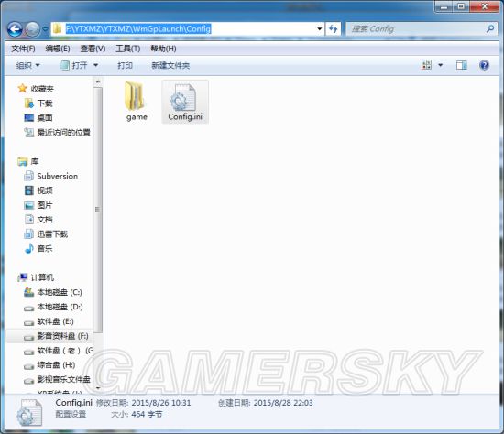Toggle the preview pane button
Viewport: 504px width, 434px height.
tap(462, 65)
